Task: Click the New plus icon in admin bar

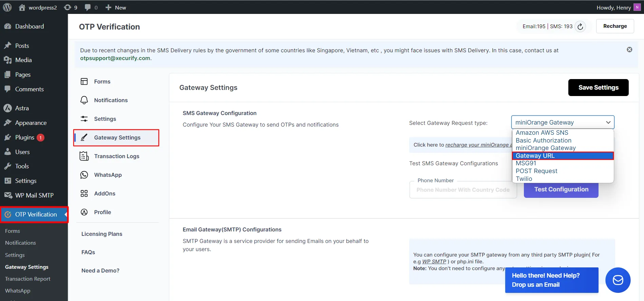Action: click(x=108, y=7)
